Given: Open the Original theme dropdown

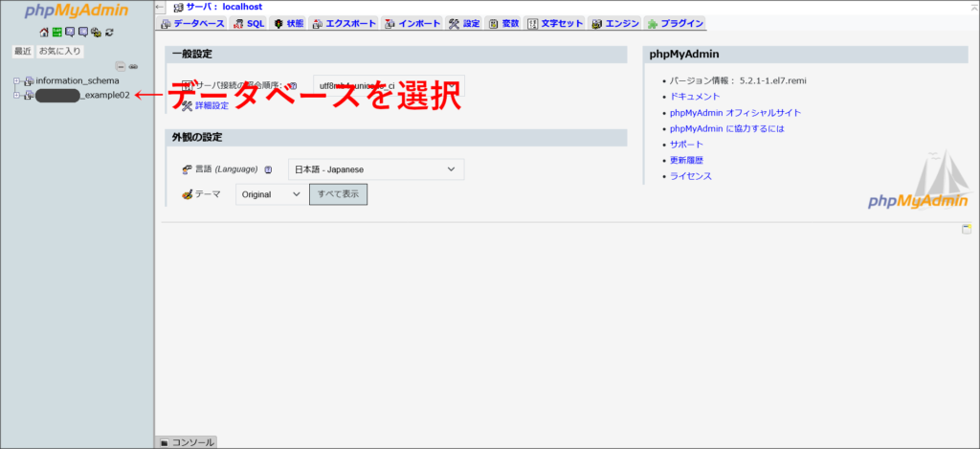Looking at the screenshot, I should 271,194.
